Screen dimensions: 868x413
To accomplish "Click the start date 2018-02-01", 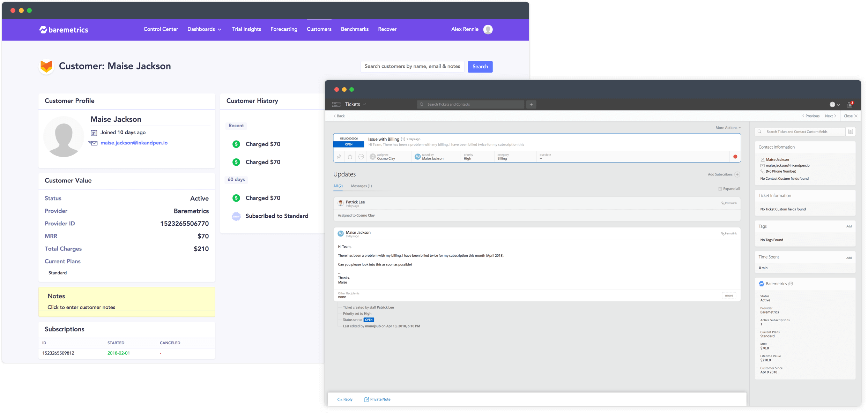I will pyautogui.click(x=119, y=353).
